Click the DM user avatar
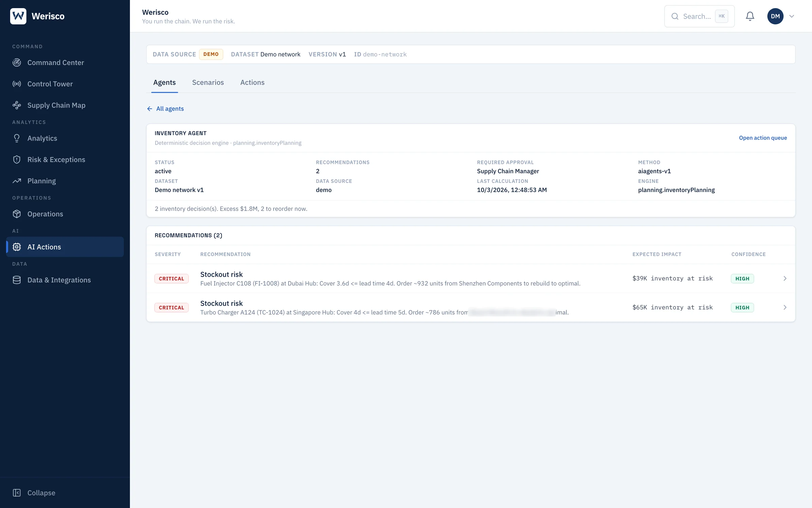Image resolution: width=812 pixels, height=508 pixels. tap(775, 16)
